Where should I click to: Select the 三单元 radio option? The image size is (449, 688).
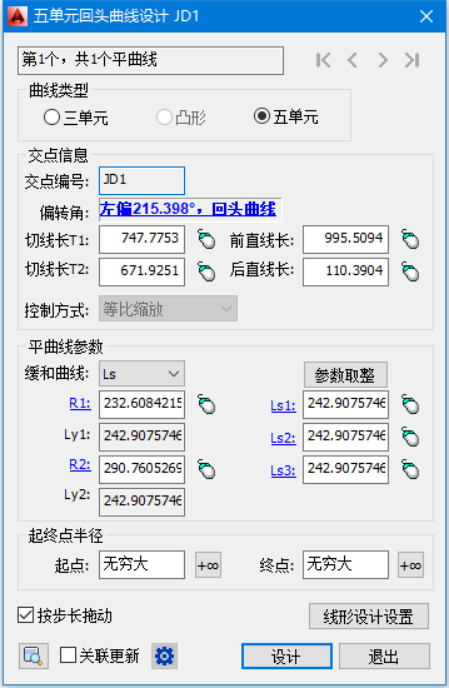(76, 117)
